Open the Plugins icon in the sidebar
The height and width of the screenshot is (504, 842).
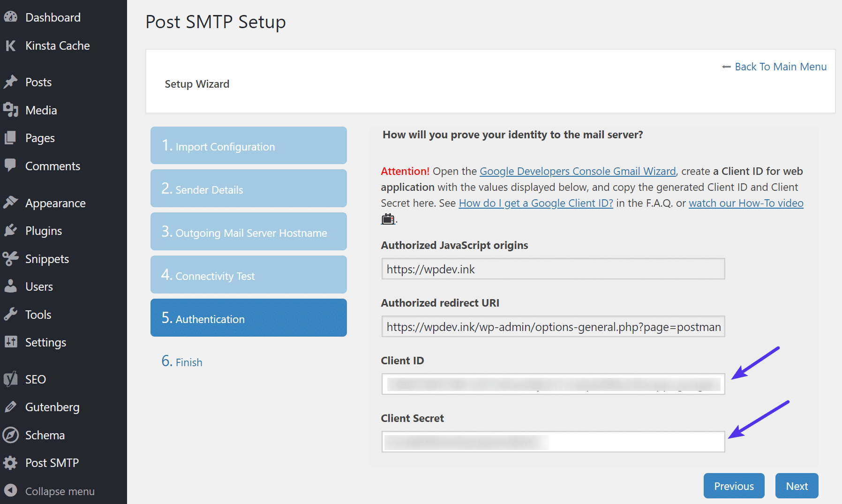click(x=11, y=230)
